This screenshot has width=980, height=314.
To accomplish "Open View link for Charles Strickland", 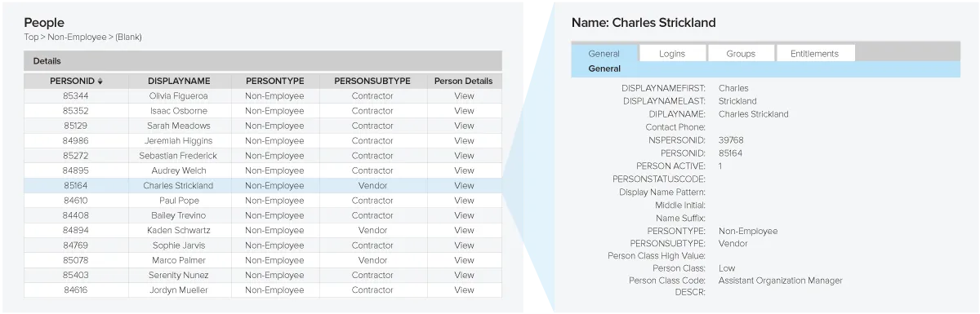I will pyautogui.click(x=464, y=185).
